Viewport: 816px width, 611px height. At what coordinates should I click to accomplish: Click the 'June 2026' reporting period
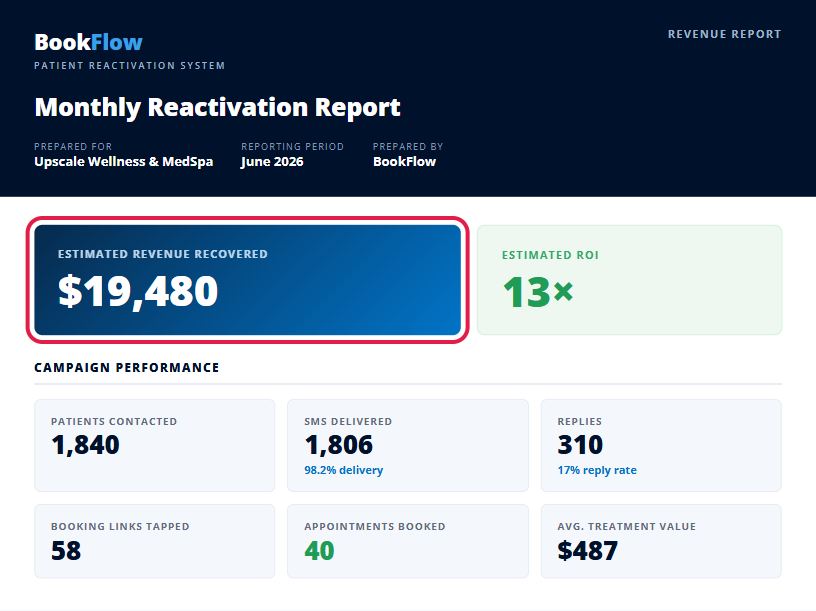coord(272,162)
